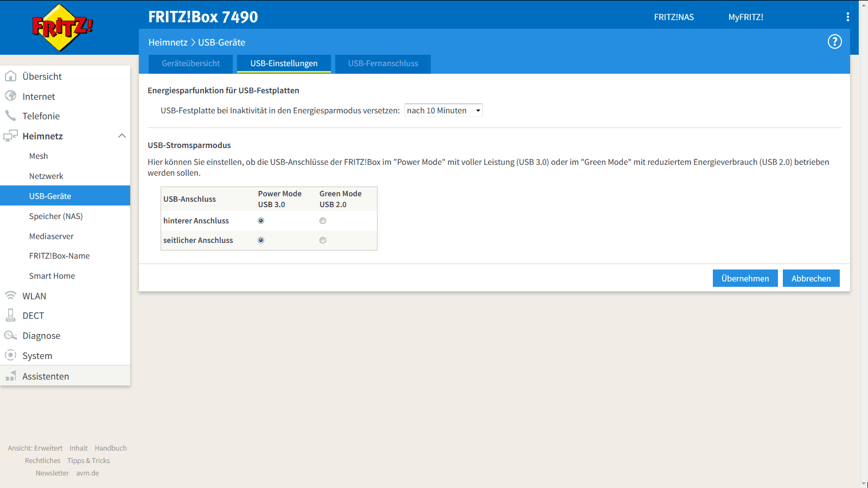Click the Telefonie phone icon

[10, 115]
